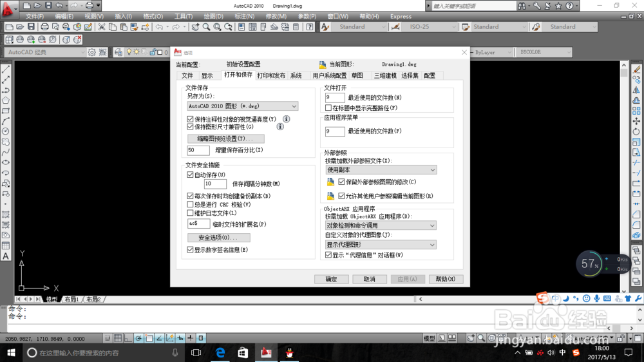Switch to the 打印和发布 tab

click(x=271, y=75)
